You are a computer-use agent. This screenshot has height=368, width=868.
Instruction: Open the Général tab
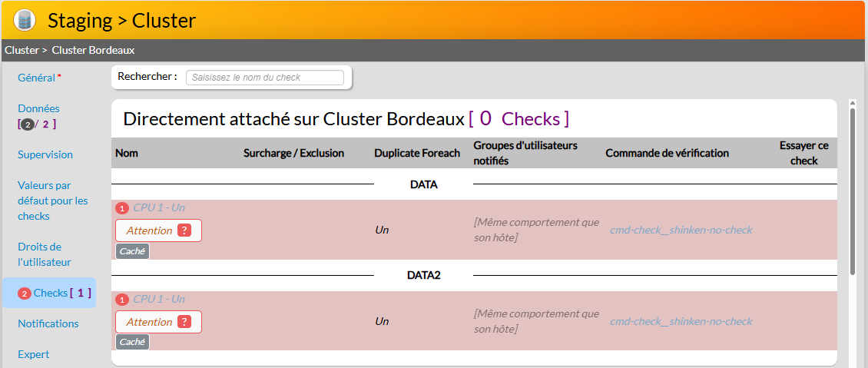pos(36,78)
